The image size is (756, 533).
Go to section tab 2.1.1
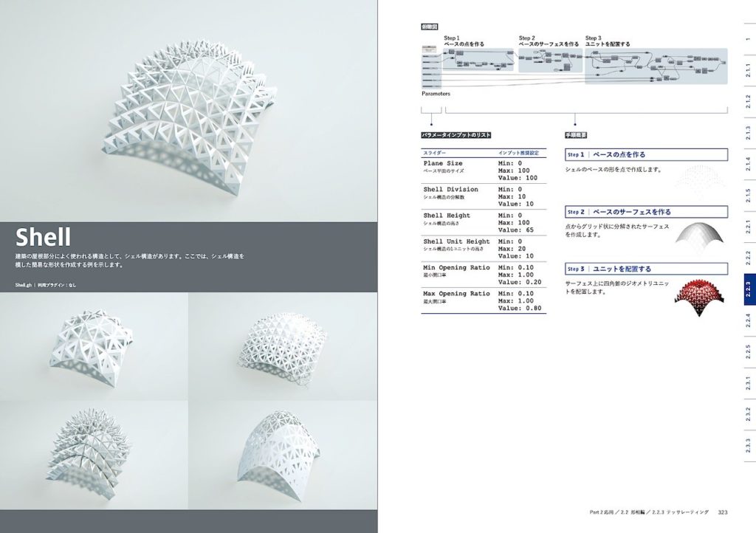[x=747, y=70]
